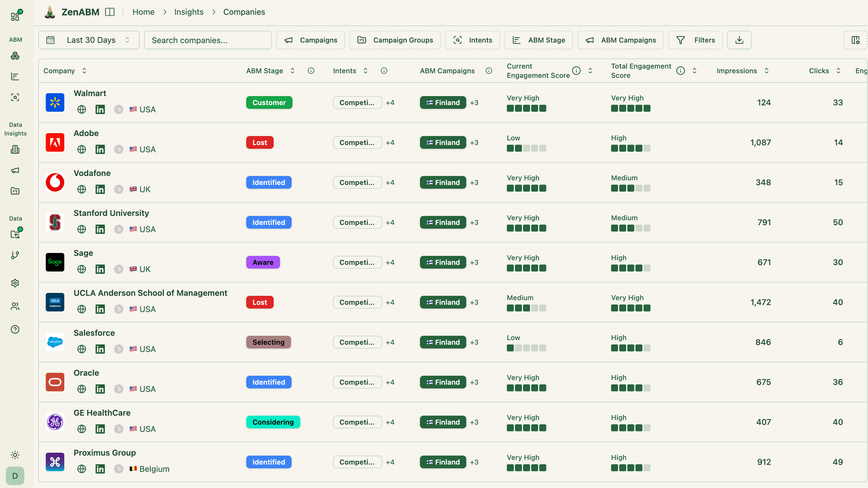
Task: Open Walmart's website globe icon
Action: pyautogui.click(x=82, y=109)
